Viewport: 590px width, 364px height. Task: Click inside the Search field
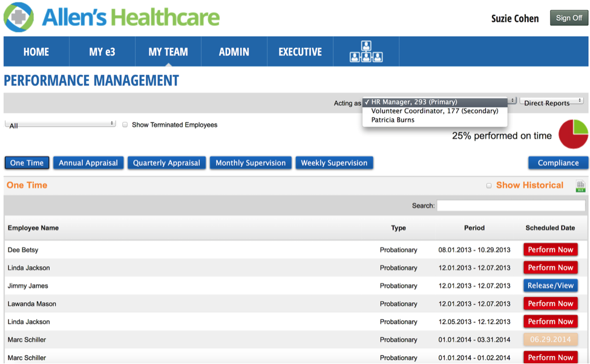[511, 206]
